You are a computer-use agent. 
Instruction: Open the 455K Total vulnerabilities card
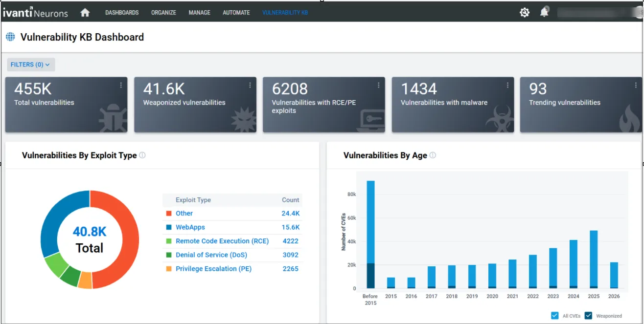(x=67, y=105)
